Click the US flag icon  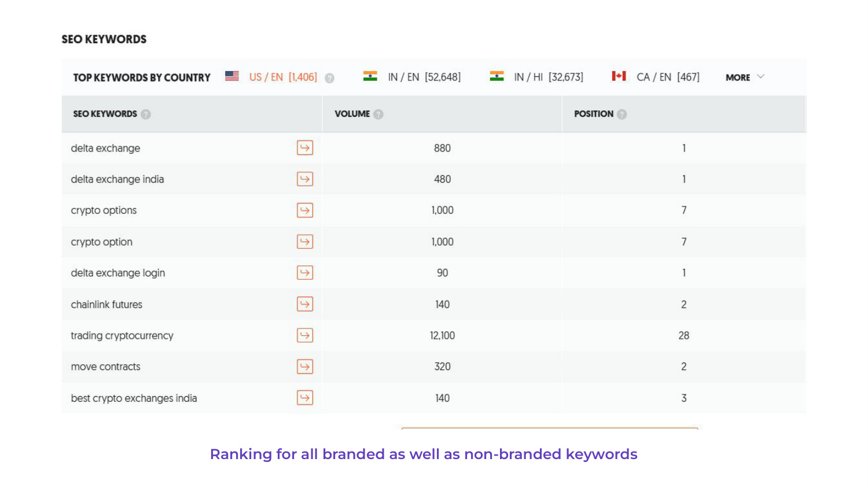pyautogui.click(x=231, y=75)
